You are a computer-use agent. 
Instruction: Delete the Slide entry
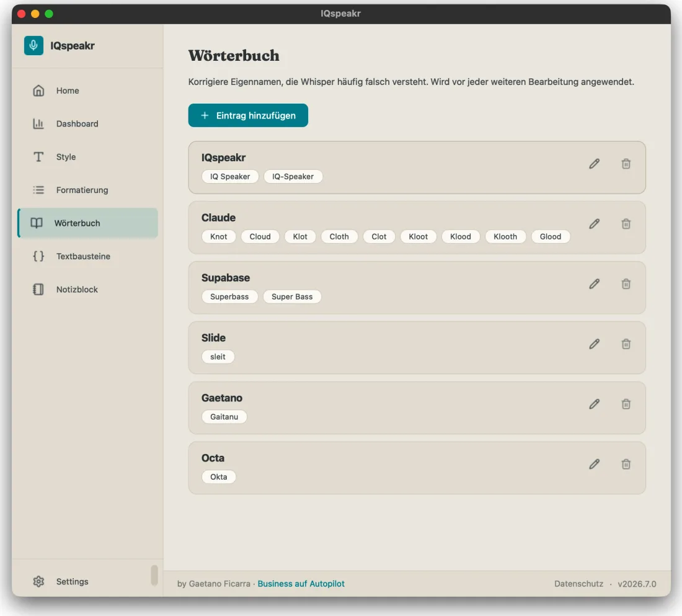tap(626, 344)
